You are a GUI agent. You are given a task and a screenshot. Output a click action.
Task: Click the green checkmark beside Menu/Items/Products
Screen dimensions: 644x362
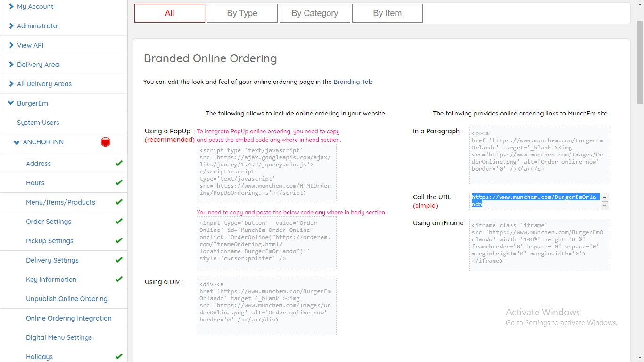click(119, 202)
